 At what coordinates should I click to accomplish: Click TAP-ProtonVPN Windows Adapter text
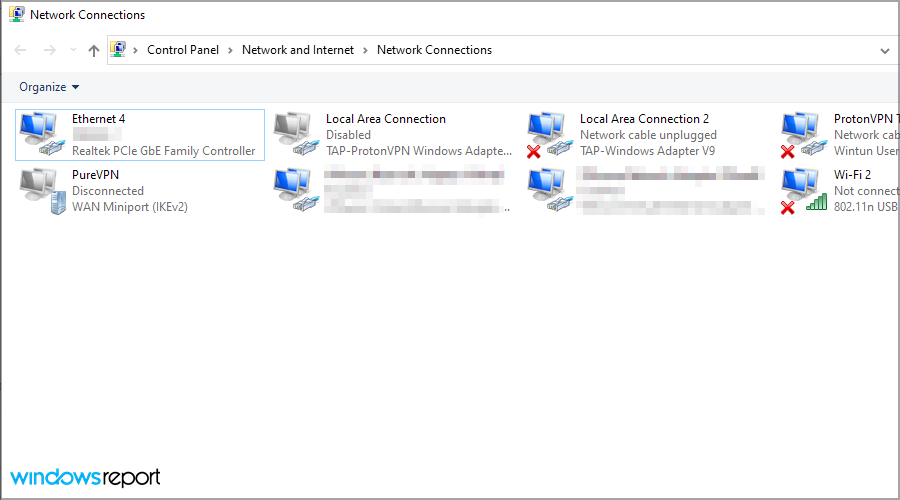(419, 151)
